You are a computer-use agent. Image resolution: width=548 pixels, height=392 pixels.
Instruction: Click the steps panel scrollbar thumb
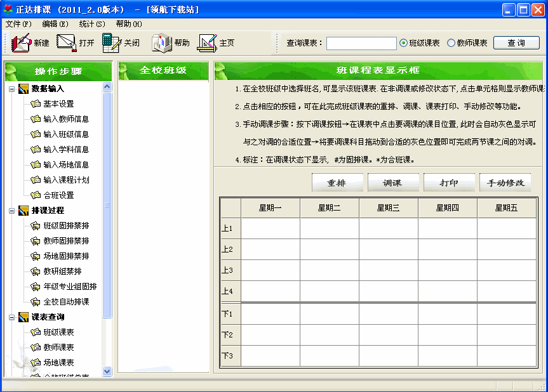tap(107, 205)
